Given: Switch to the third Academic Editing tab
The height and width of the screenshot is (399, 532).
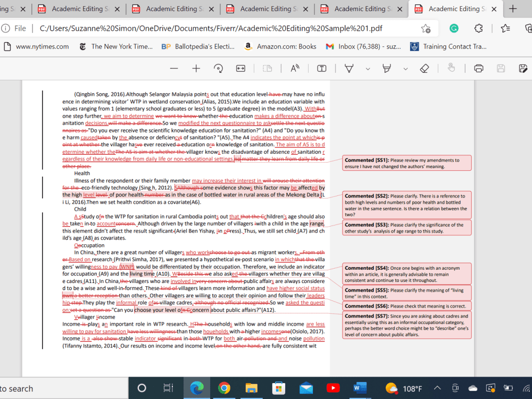Looking at the screenshot, I should (267, 9).
